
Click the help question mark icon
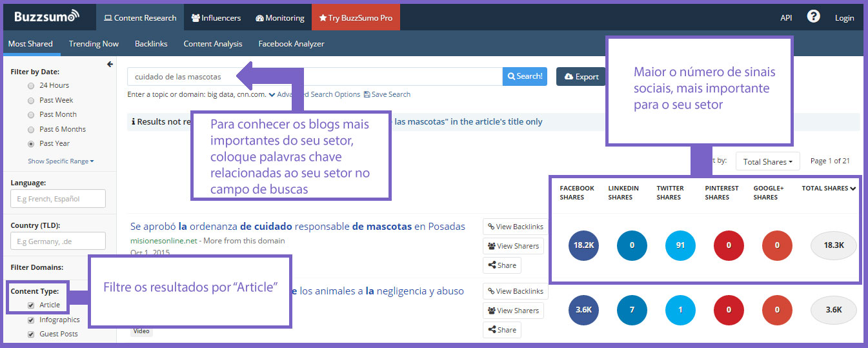tap(813, 17)
